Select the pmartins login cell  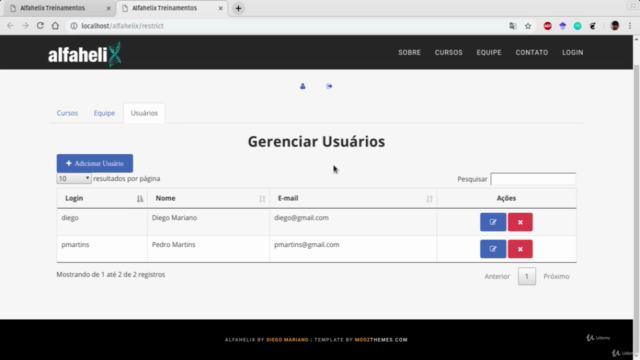[x=102, y=249]
